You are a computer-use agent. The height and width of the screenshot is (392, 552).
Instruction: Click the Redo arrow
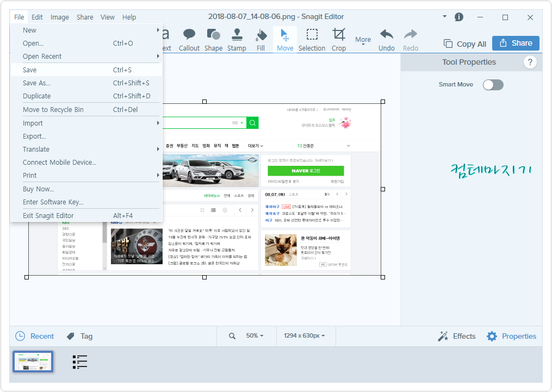point(411,40)
